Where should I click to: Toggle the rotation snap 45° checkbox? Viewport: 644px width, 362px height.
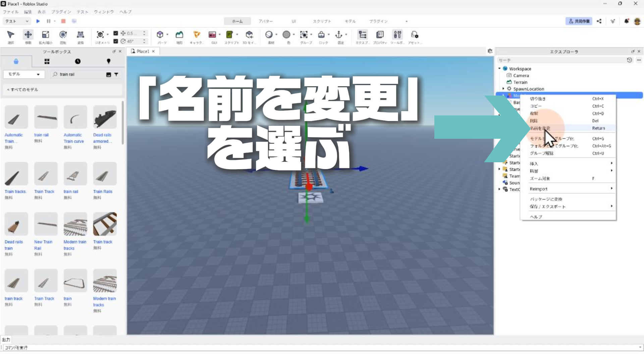tap(116, 41)
